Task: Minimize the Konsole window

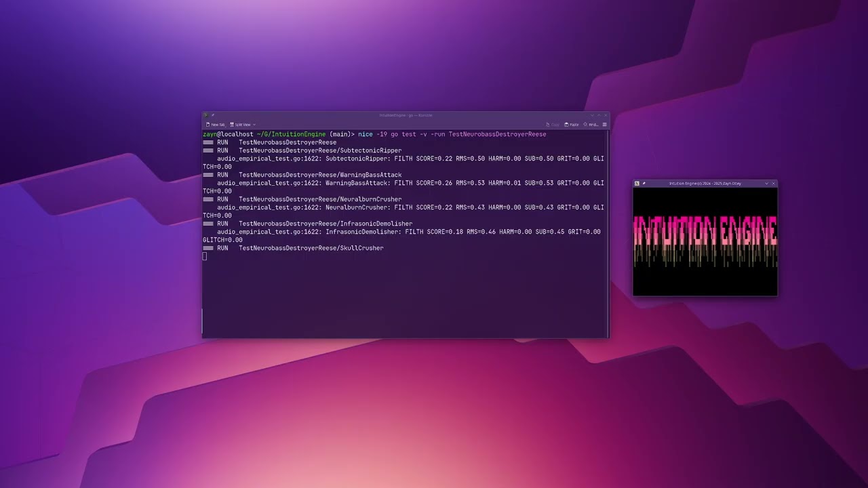Action: point(592,115)
